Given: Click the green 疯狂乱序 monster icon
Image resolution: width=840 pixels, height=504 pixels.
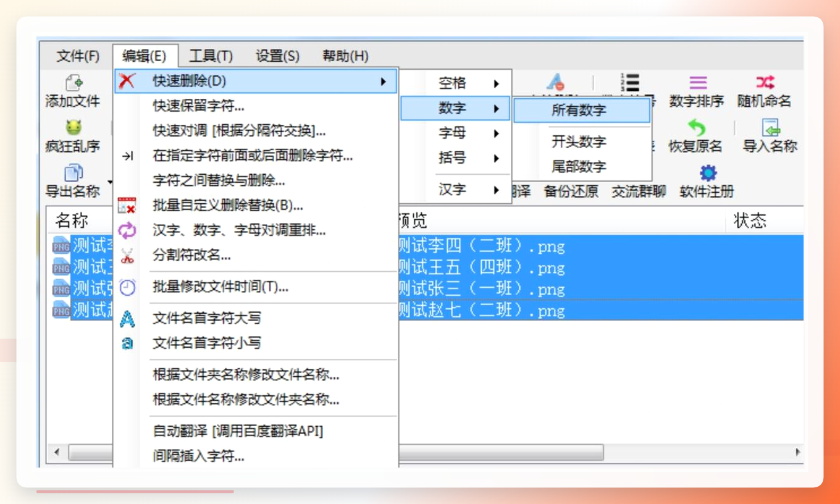Looking at the screenshot, I should tap(73, 128).
